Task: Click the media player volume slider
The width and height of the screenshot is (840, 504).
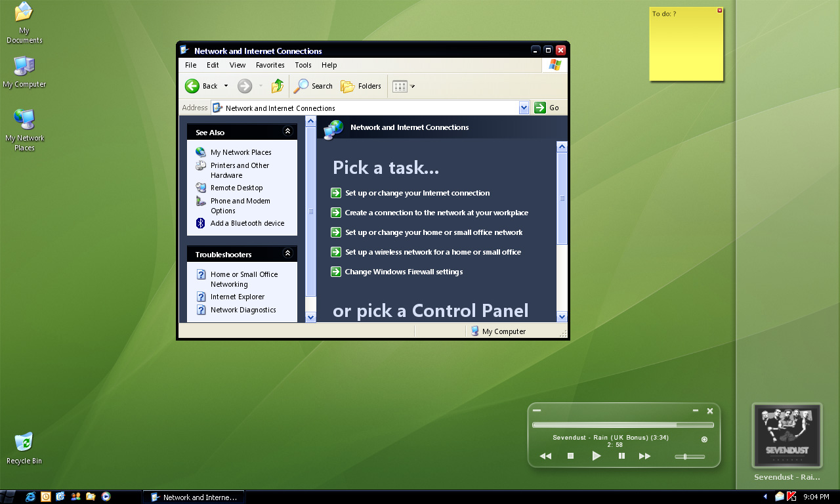Action: click(689, 457)
